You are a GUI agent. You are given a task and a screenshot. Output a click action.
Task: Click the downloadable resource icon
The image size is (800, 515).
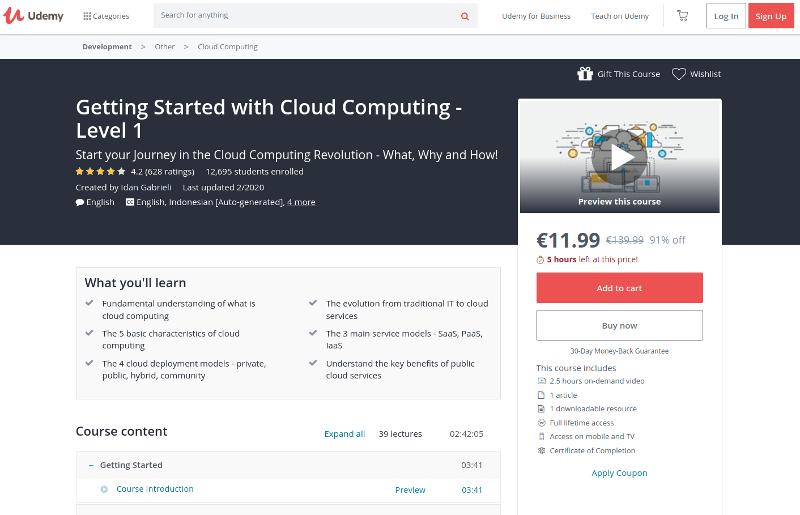click(x=541, y=409)
